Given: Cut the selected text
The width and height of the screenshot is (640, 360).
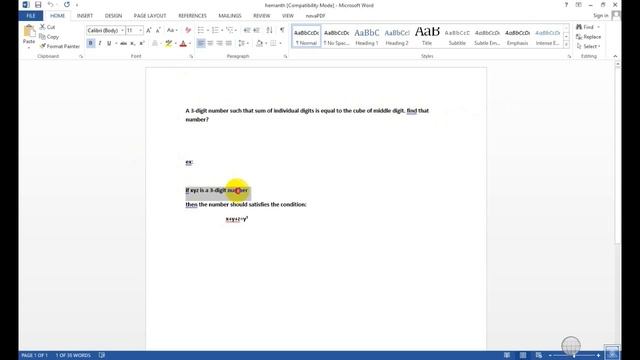Looking at the screenshot, I should tap(47, 27).
